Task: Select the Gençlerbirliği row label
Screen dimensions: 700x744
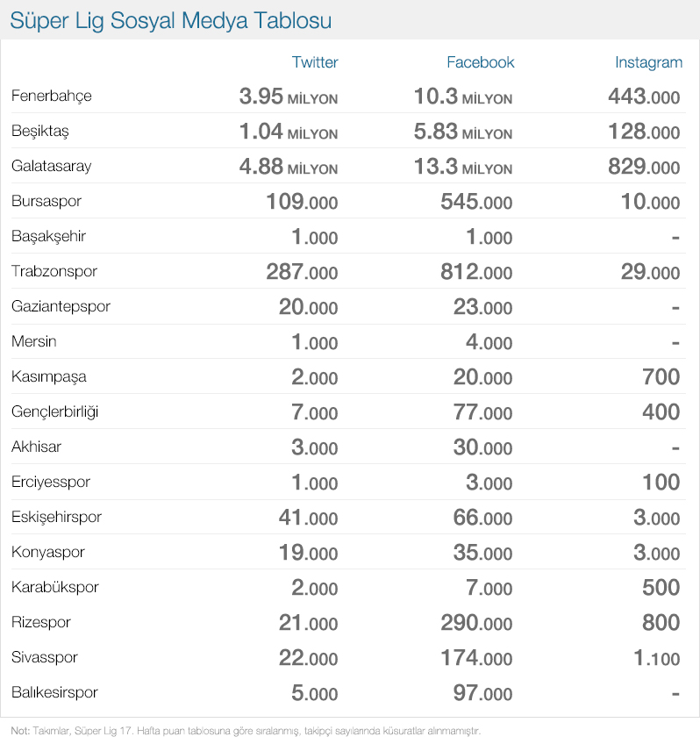Action: click(54, 411)
